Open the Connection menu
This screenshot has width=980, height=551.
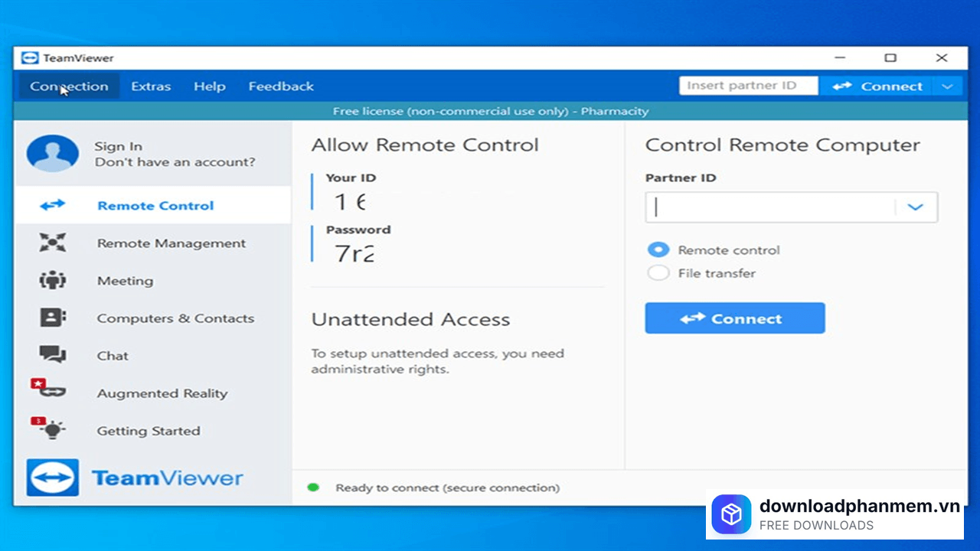(x=69, y=86)
